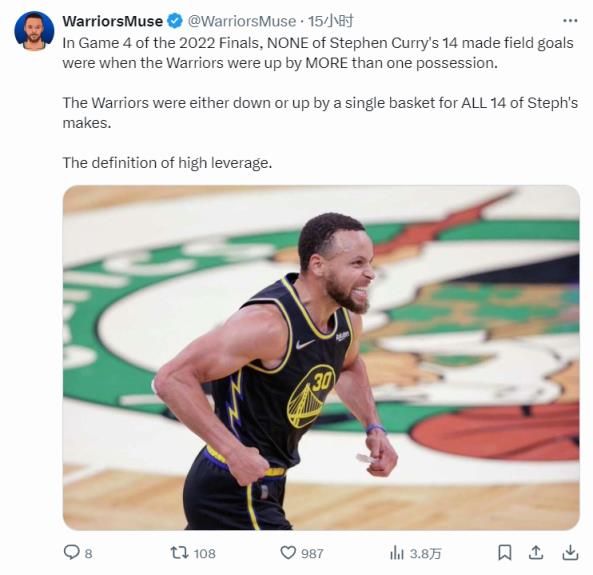Click the reply speech bubble icon

click(x=71, y=552)
